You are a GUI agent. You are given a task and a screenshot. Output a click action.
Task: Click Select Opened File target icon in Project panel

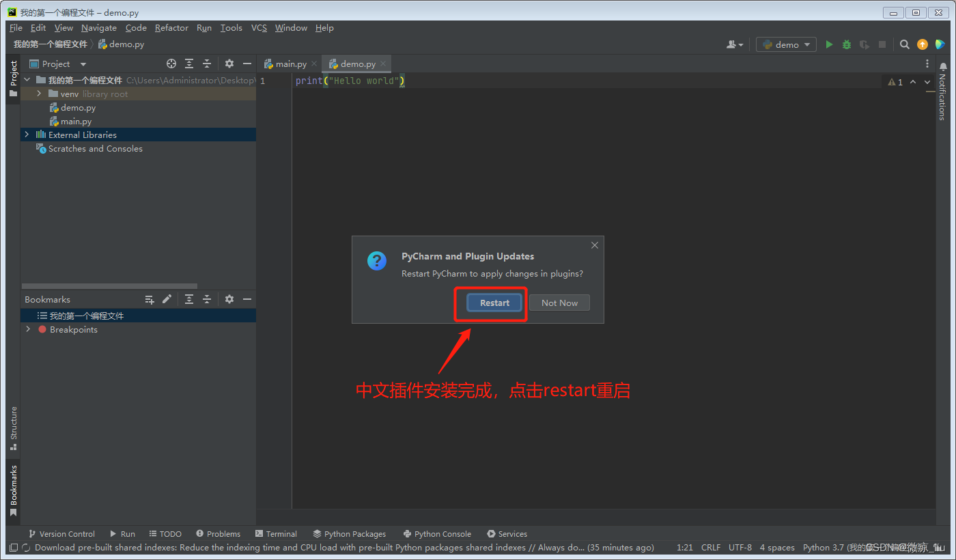[x=171, y=64]
